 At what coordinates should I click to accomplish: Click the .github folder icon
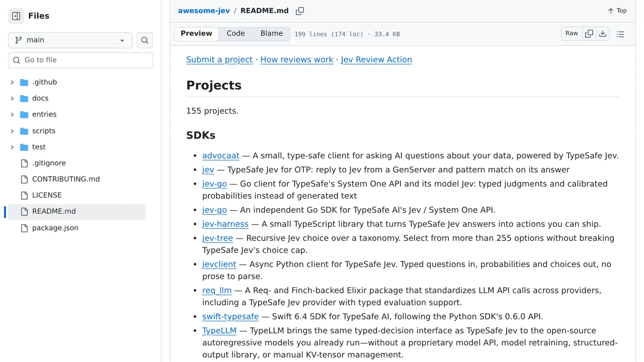point(24,82)
